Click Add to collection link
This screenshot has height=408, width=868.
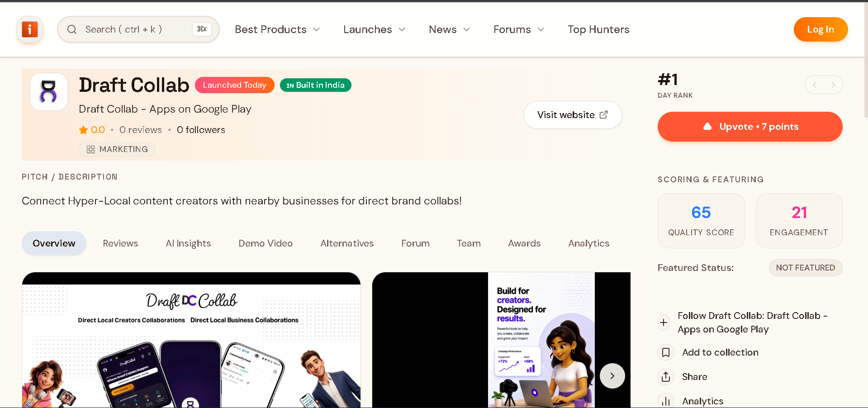720,352
